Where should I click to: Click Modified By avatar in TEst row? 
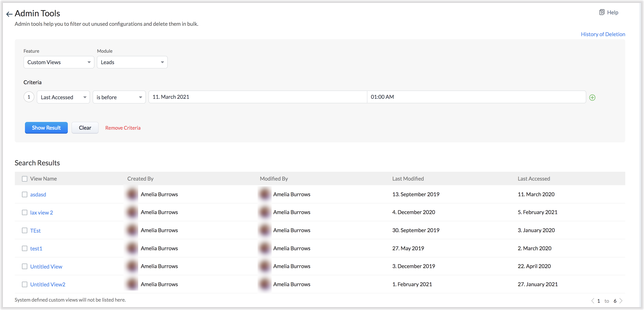[x=265, y=230]
